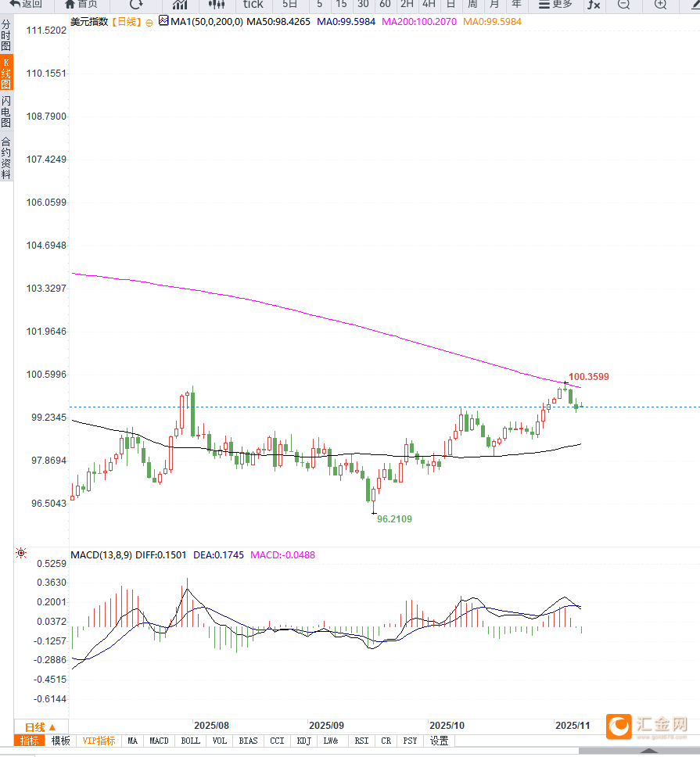
Task: Zoom in with the plus magnifier icon
Action: click(660, 5)
